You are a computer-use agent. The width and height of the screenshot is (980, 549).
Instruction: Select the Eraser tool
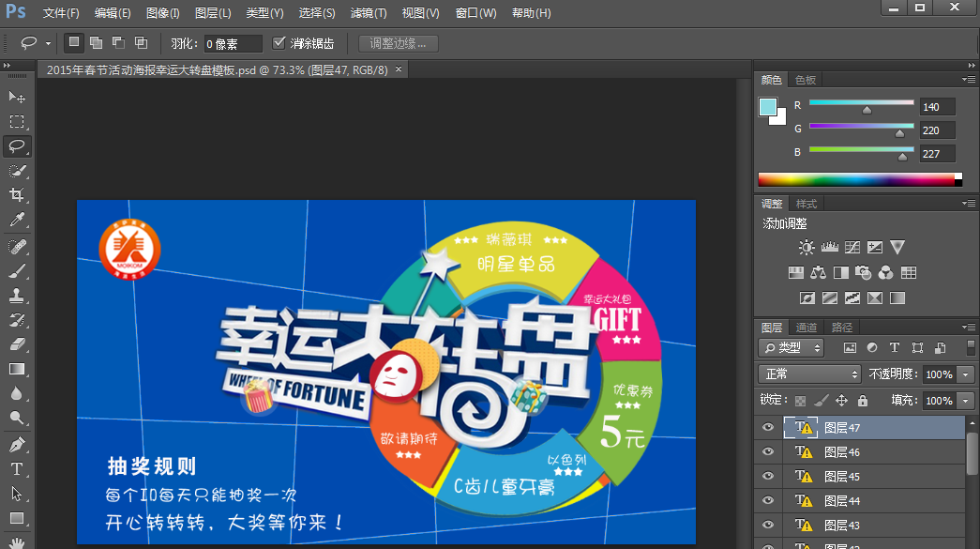pos(17,344)
